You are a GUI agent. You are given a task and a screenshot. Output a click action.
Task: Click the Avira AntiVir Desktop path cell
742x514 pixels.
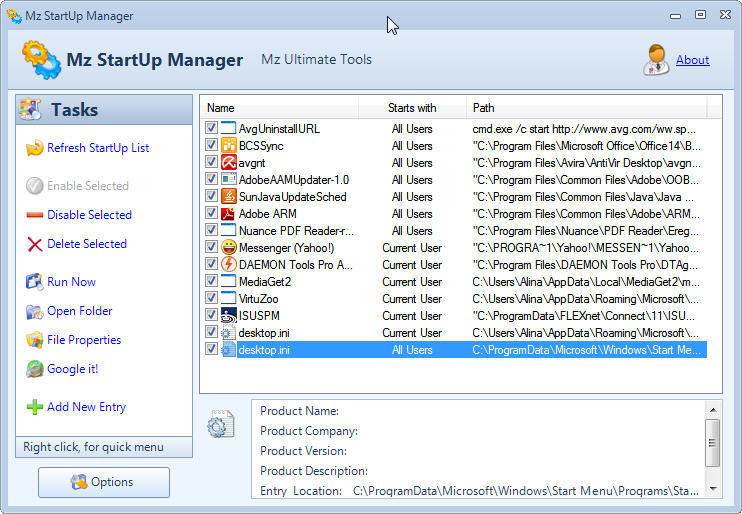tap(587, 163)
